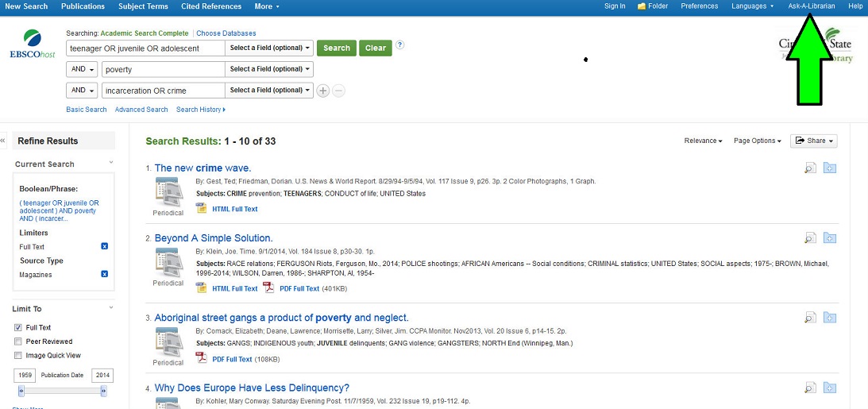Add 'Aboriginal street gangs' article to folder
868x409 pixels.
[829, 317]
